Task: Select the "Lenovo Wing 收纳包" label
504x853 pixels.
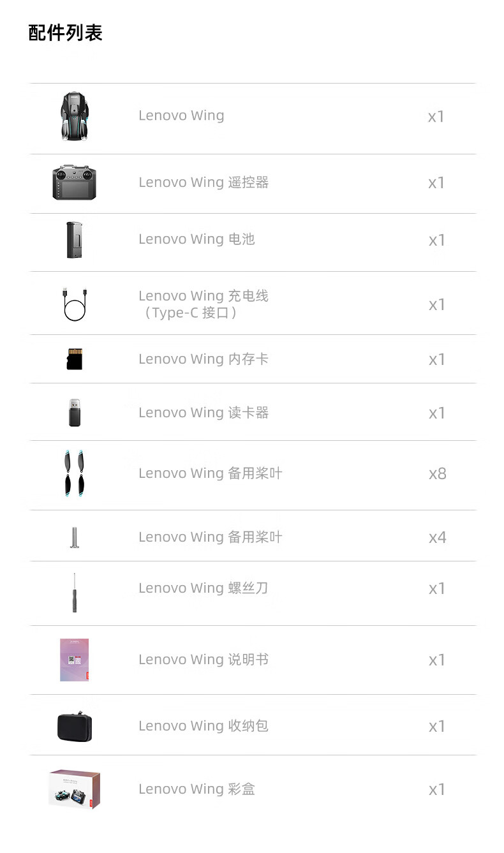Action: click(204, 726)
